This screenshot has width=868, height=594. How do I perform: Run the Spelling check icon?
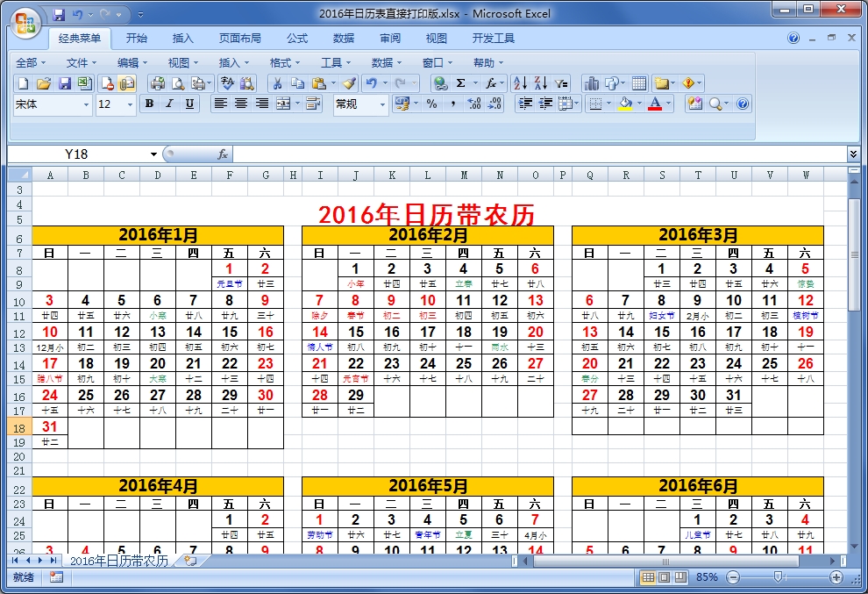click(x=227, y=82)
